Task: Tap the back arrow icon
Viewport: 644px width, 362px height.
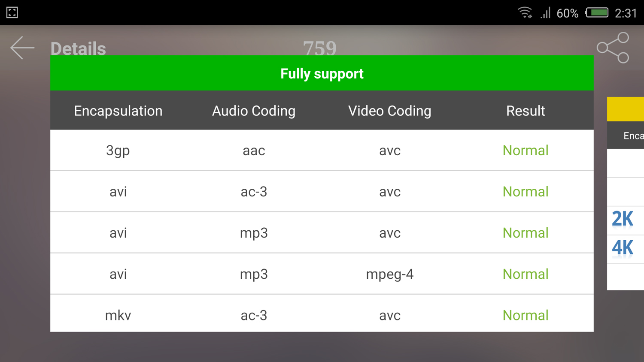Action: 22,48
